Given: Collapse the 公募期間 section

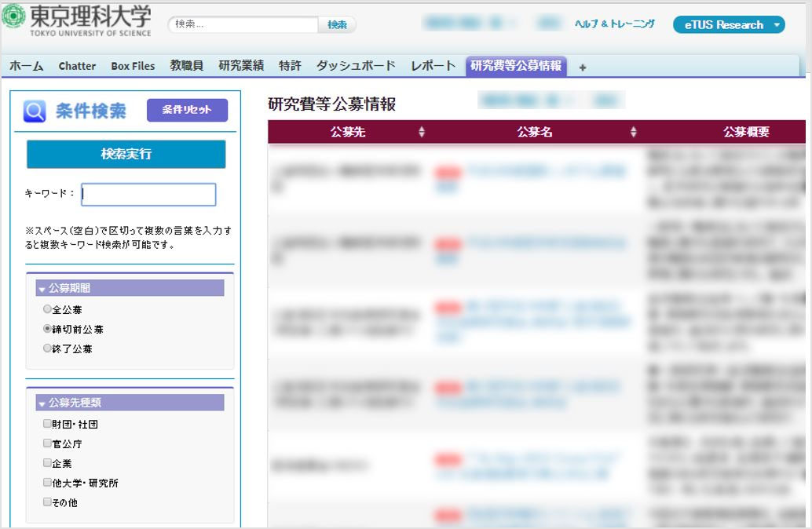Looking at the screenshot, I should coord(42,290).
